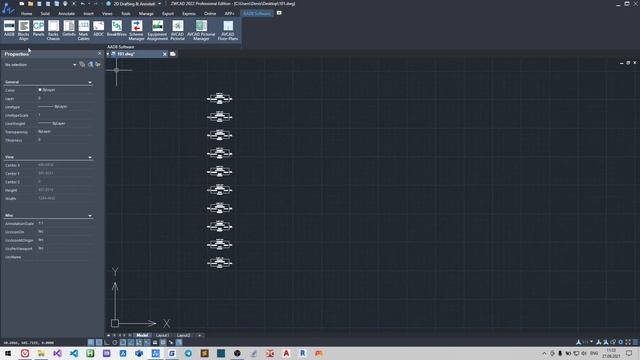This screenshot has width=640, height=360.
Task: Switch to the Insert ribbon tab
Action: (89, 13)
